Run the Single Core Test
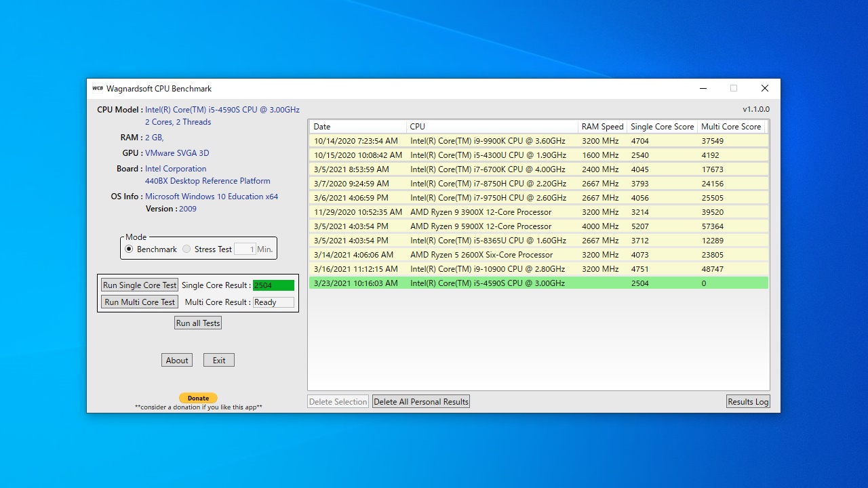This screenshot has width=868, height=488. 140,285
